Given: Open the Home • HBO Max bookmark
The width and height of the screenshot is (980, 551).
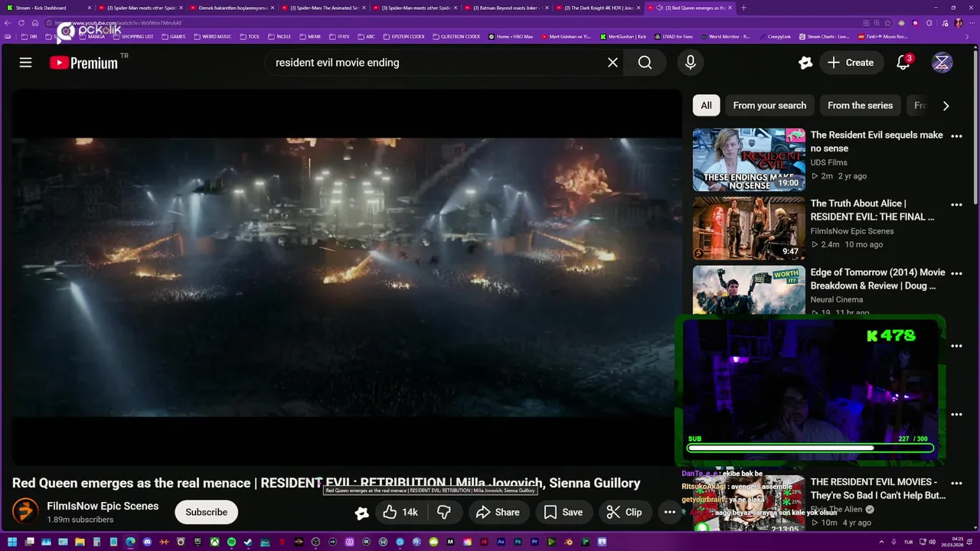Looking at the screenshot, I should pyautogui.click(x=511, y=37).
